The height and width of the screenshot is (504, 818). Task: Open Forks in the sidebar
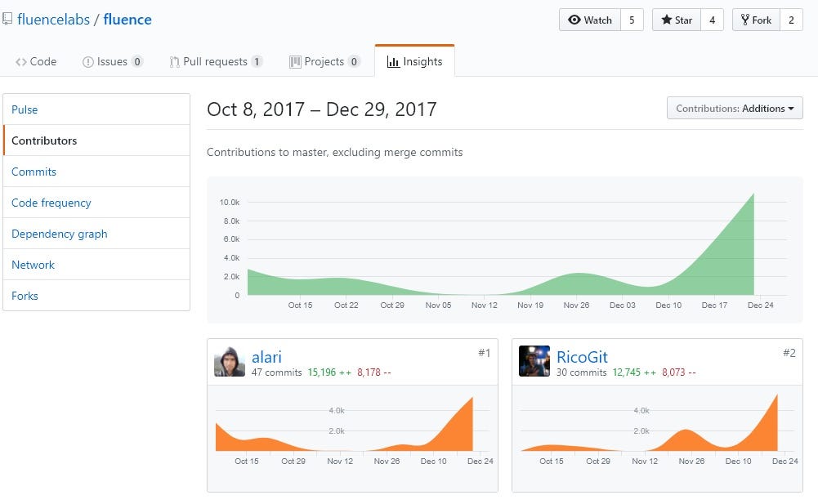pos(96,296)
